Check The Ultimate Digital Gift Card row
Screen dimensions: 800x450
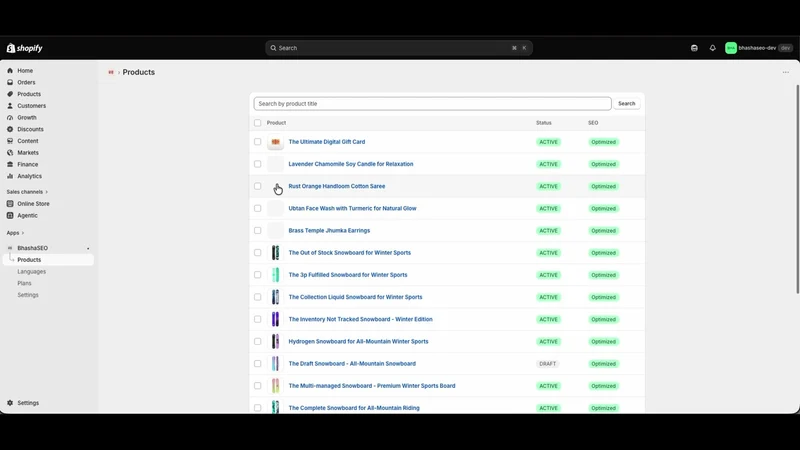click(x=258, y=142)
